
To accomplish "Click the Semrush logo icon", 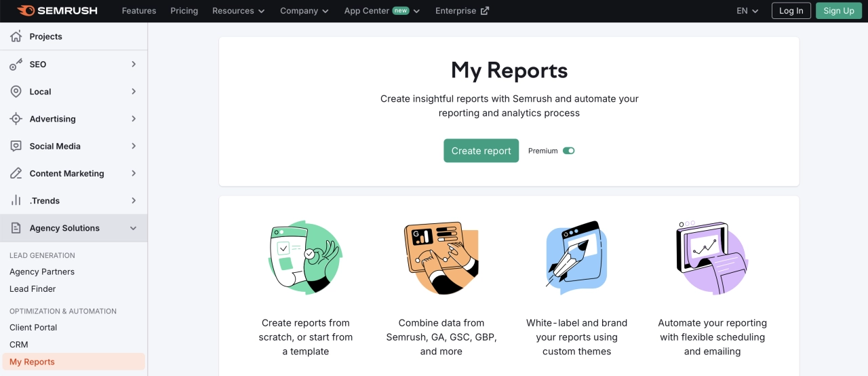I will [x=26, y=11].
